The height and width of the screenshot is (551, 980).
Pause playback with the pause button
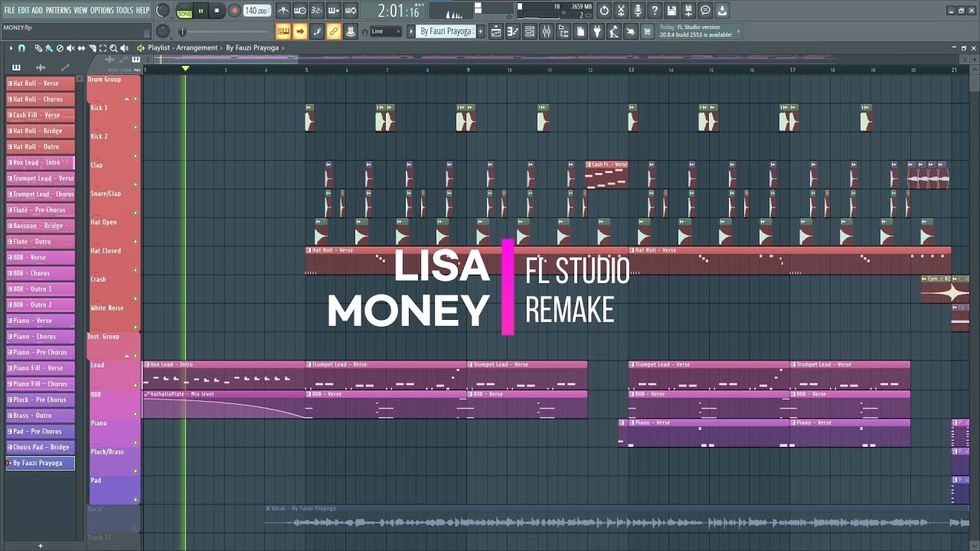point(201,11)
